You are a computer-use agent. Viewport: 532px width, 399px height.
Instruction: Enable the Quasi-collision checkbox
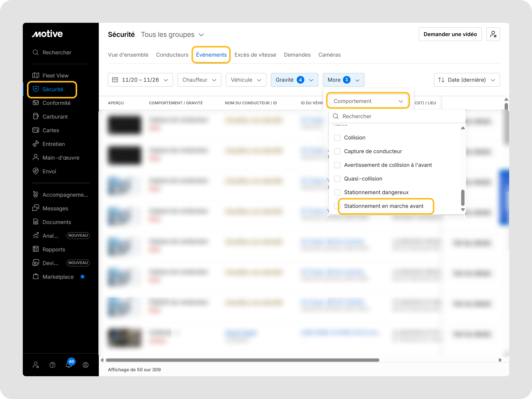point(337,179)
